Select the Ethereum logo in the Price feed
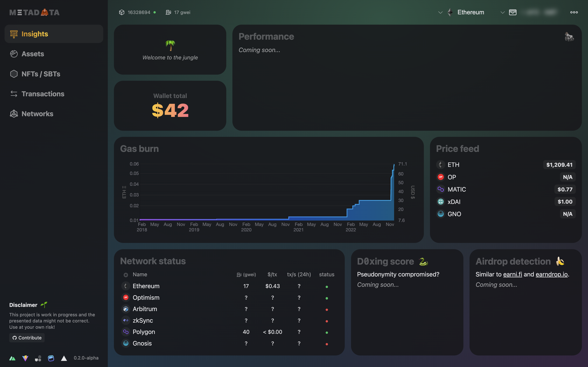Image resolution: width=588 pixels, height=367 pixels. pyautogui.click(x=440, y=165)
